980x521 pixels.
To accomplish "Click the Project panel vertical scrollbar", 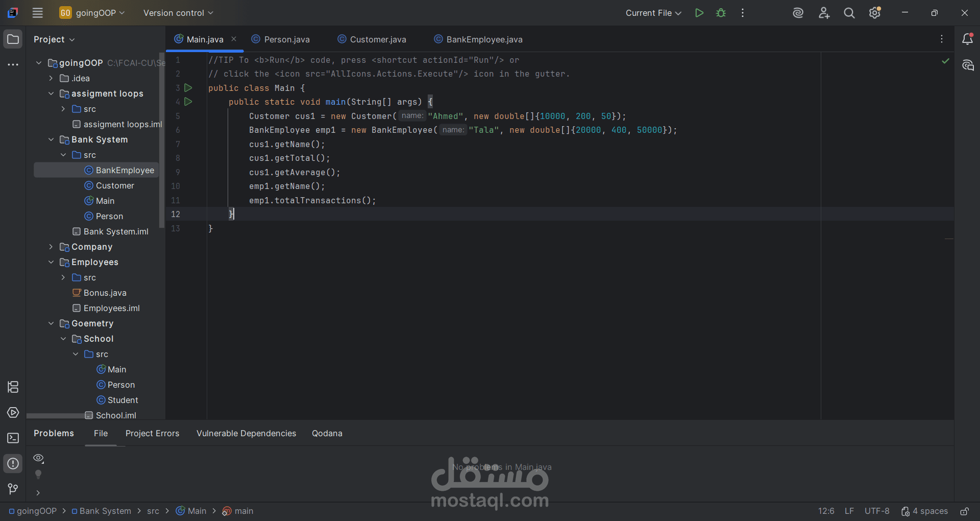I will [x=162, y=140].
